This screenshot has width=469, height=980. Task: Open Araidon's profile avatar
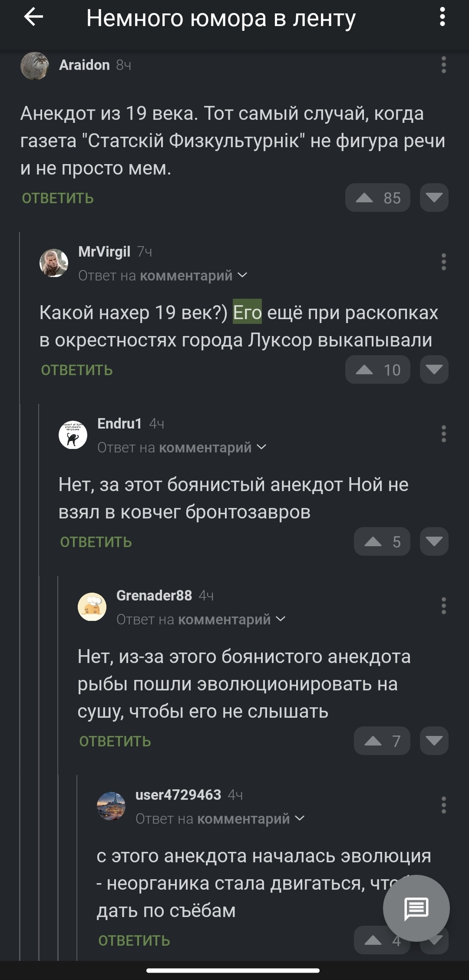pyautogui.click(x=35, y=66)
